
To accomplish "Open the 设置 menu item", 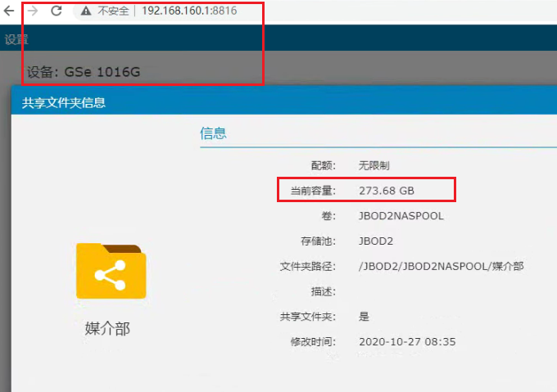I will click(16, 38).
